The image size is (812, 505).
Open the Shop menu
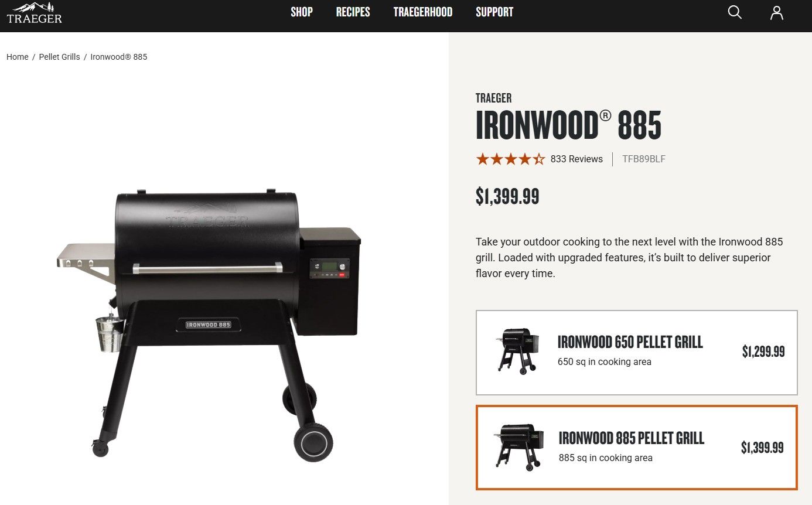pos(302,12)
